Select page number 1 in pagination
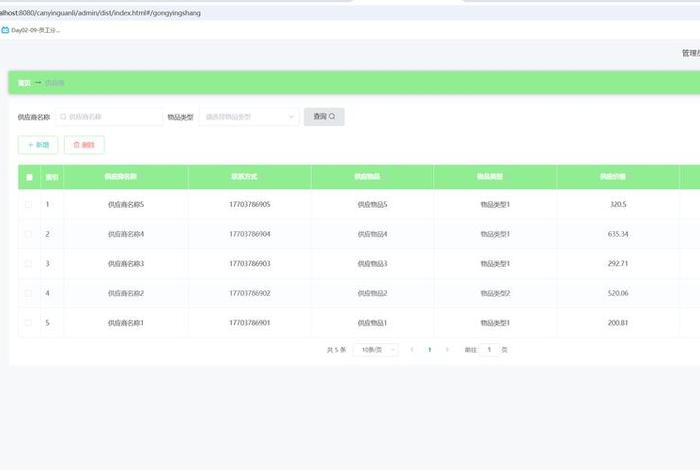 tap(429, 350)
